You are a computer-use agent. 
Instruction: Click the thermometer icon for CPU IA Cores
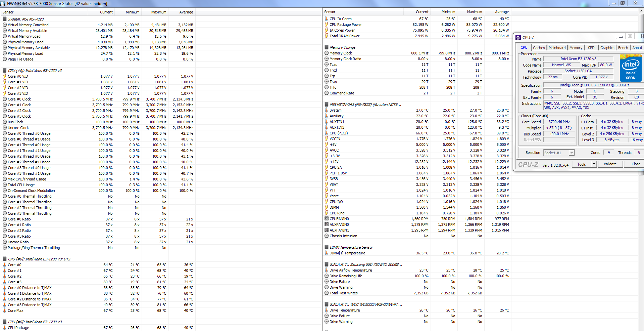click(x=327, y=19)
